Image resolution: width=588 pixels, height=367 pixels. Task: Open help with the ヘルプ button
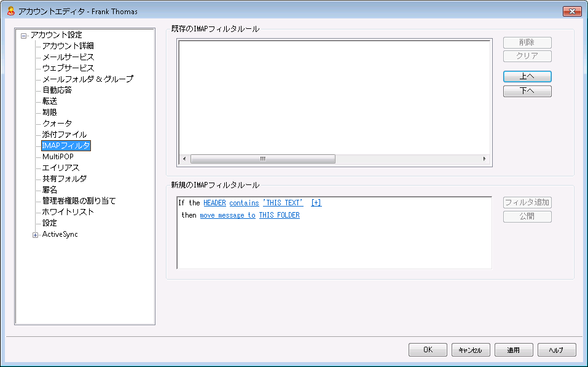click(x=557, y=350)
